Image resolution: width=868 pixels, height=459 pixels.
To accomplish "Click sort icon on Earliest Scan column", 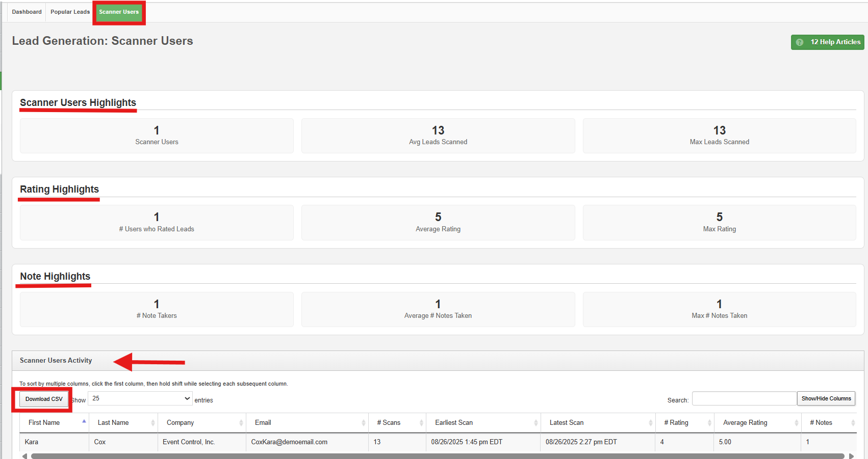I will [x=535, y=423].
